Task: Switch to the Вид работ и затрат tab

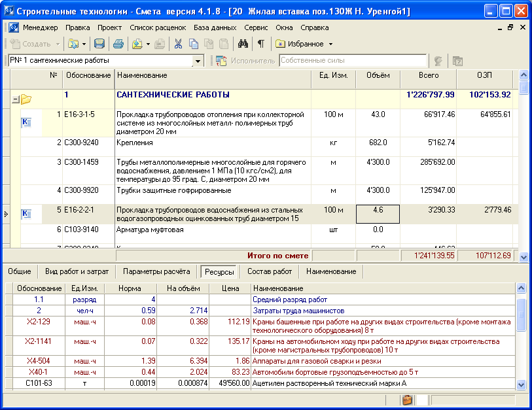Action: 77,271
